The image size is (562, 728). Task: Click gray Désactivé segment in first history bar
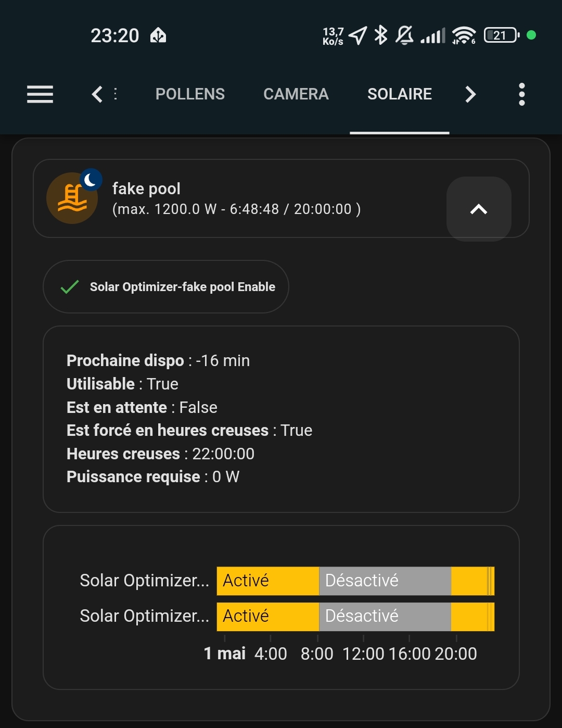tap(385, 581)
